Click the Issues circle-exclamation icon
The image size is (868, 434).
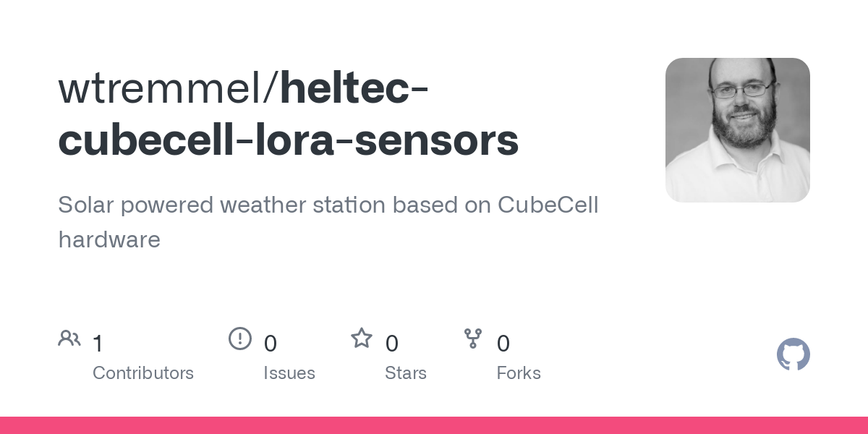(240, 338)
